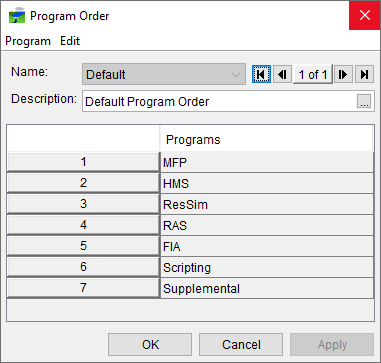The image size is (381, 363).
Task: Jump to first program order record
Action: click(x=261, y=74)
